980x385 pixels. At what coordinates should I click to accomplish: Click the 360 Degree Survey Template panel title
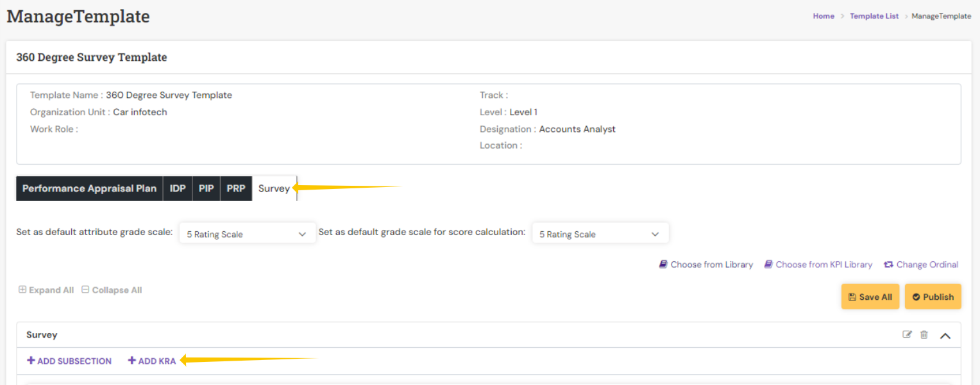(x=92, y=57)
